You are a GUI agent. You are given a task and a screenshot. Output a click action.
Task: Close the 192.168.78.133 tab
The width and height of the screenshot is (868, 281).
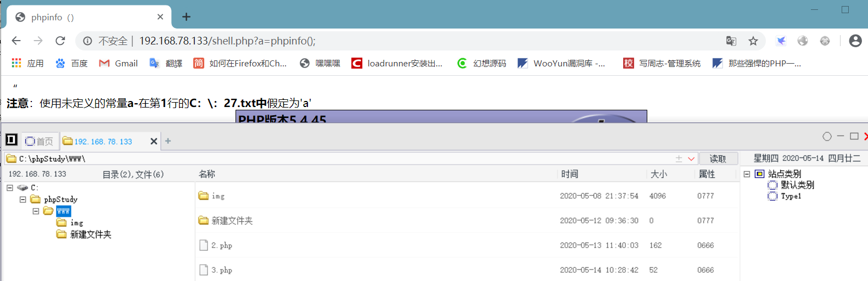pyautogui.click(x=154, y=141)
